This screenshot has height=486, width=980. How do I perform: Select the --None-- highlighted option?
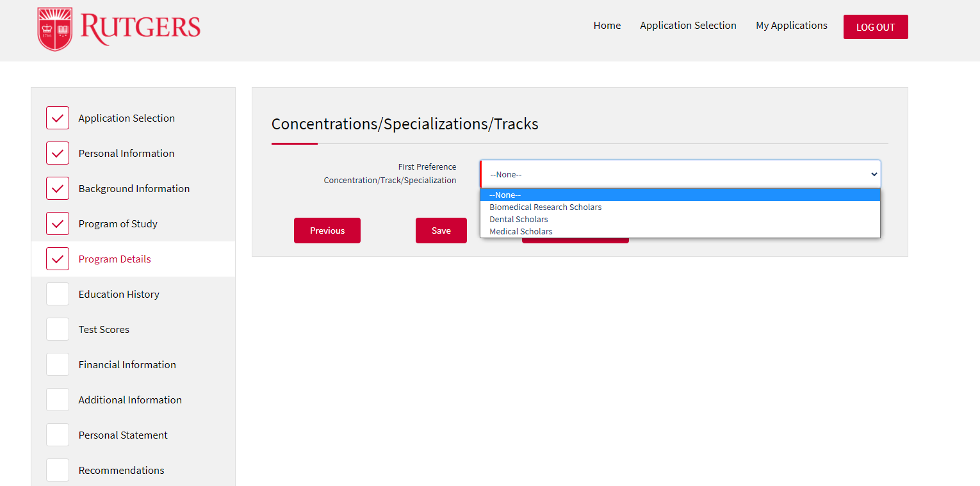click(505, 195)
